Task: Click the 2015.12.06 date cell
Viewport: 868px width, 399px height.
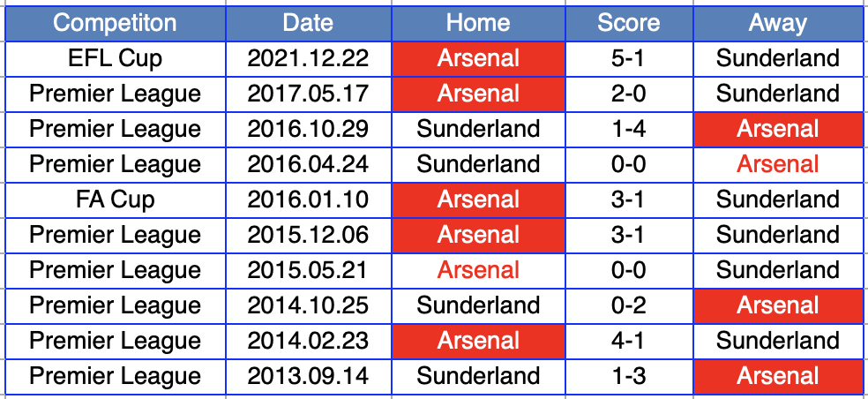Action: click(308, 235)
